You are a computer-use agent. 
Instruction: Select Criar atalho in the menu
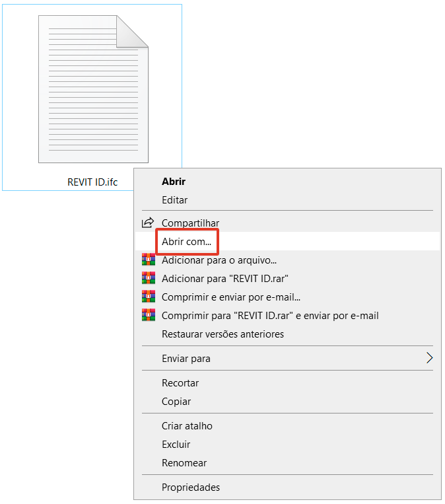coord(187,426)
